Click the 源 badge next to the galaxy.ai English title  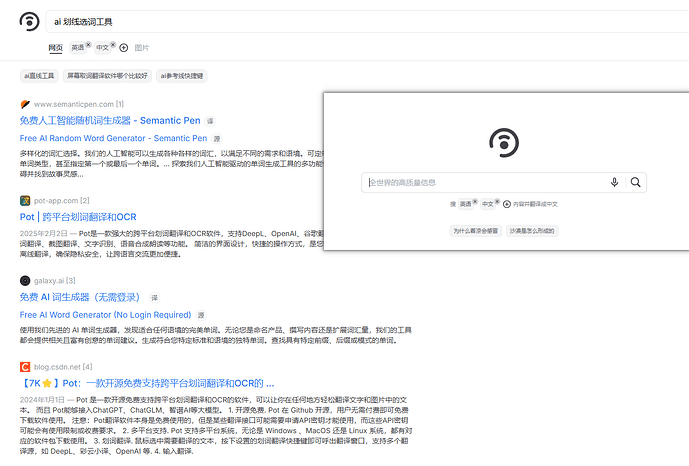click(201, 315)
